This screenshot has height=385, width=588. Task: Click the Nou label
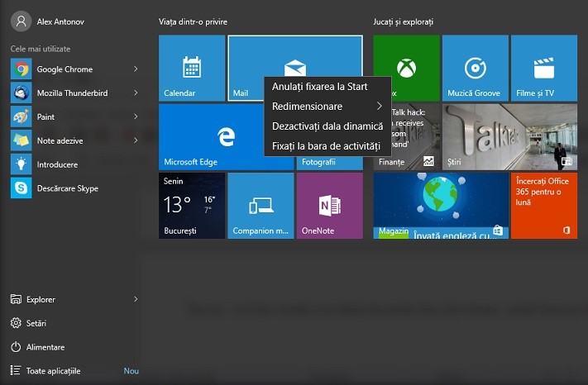click(131, 371)
